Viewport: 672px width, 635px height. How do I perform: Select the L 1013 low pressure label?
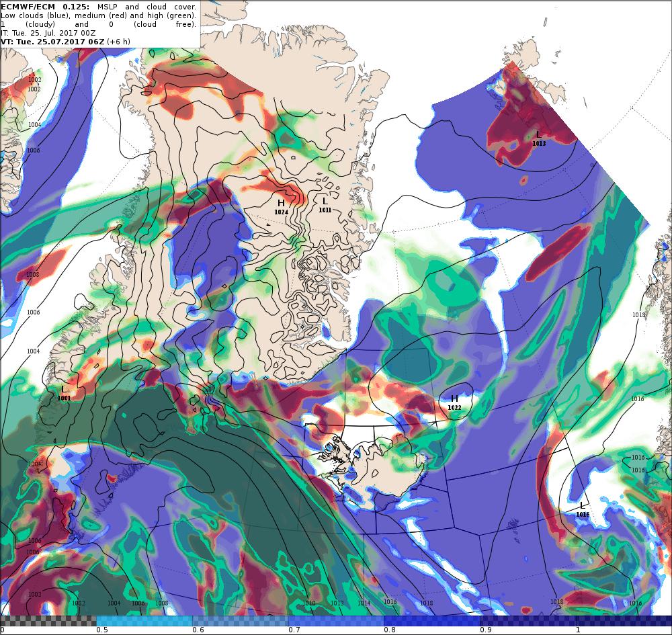point(539,139)
